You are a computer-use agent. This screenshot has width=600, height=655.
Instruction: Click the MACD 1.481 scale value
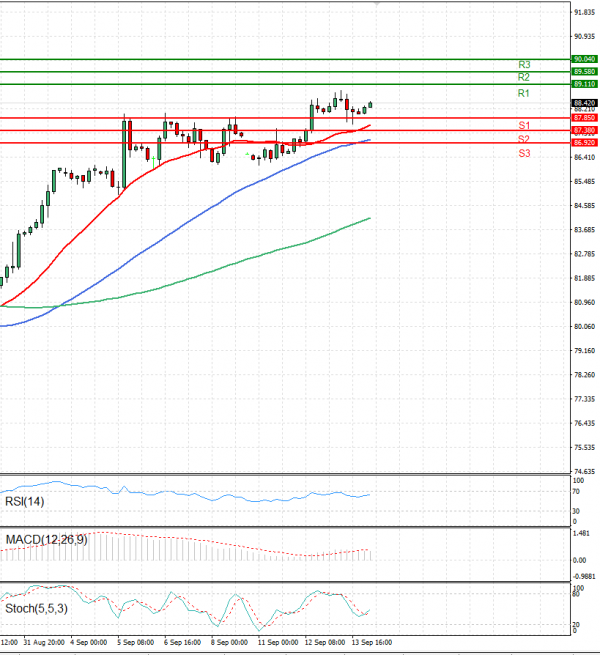pos(581,533)
